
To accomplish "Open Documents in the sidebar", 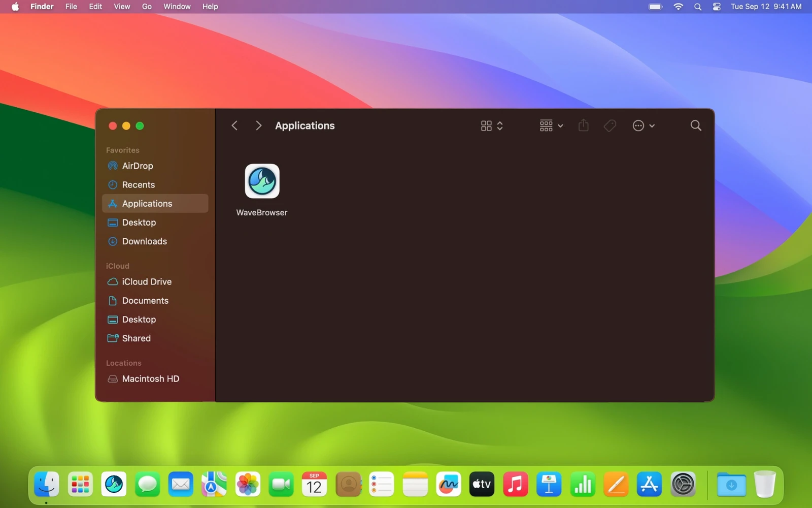I will coord(155,300).
